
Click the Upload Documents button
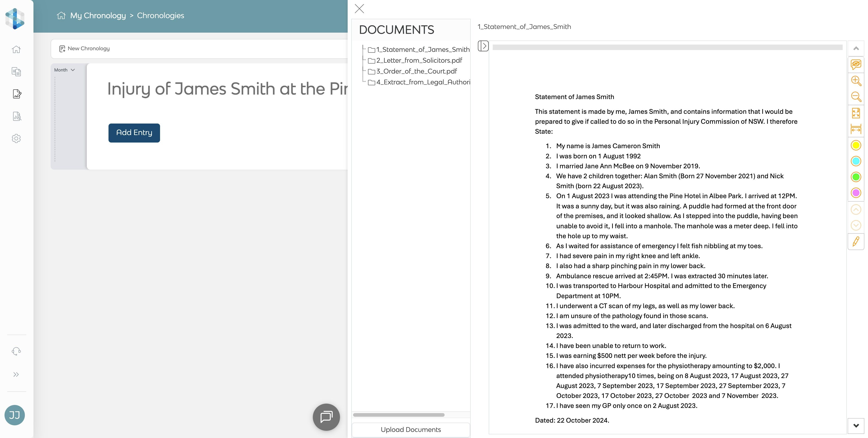click(410, 430)
